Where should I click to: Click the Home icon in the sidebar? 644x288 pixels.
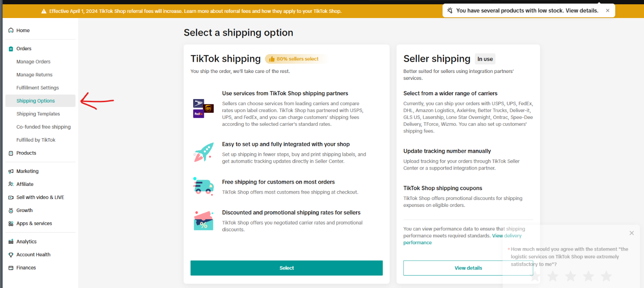tap(10, 30)
